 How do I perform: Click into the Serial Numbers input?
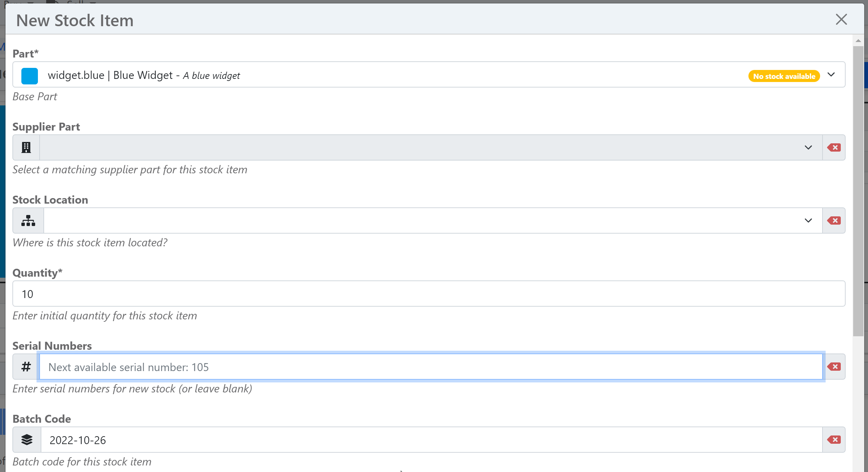pyautogui.click(x=431, y=367)
